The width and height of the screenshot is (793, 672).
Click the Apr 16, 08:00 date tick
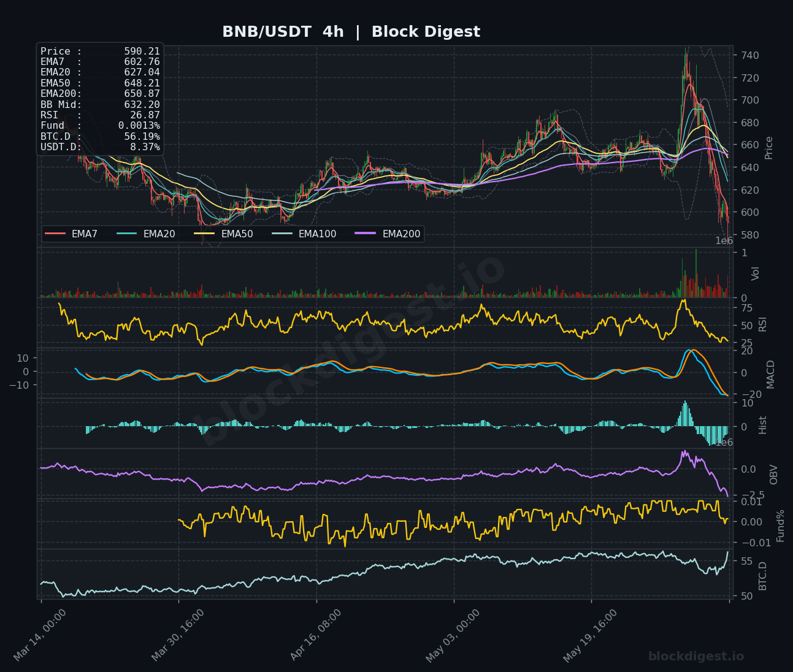316,635
